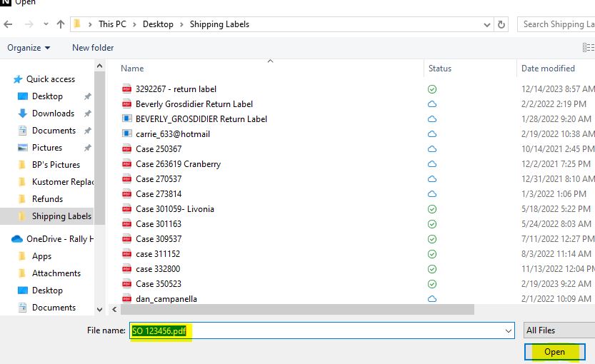Viewport: 595px width, 364px height.
Task: Select the PDF Beverly Grosdidier Return Label
Action: (x=194, y=104)
